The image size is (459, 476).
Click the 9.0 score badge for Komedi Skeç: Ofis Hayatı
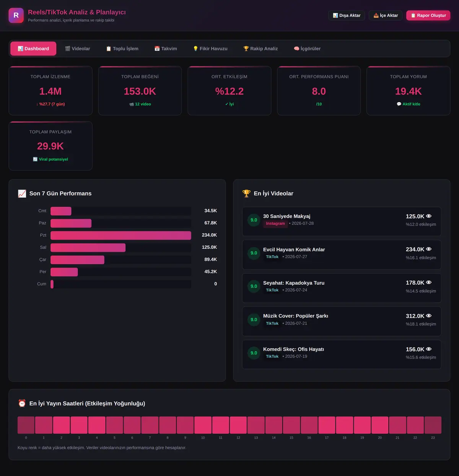click(254, 353)
